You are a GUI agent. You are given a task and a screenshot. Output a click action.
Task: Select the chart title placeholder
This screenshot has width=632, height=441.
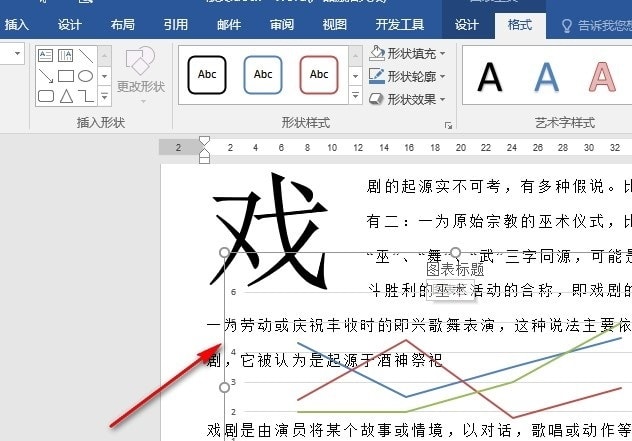[455, 269]
